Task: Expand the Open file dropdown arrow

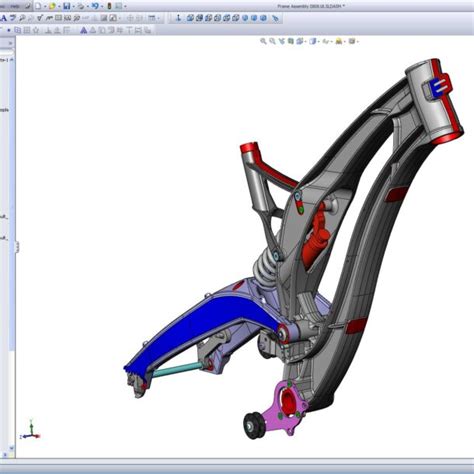Action: click(59, 6)
